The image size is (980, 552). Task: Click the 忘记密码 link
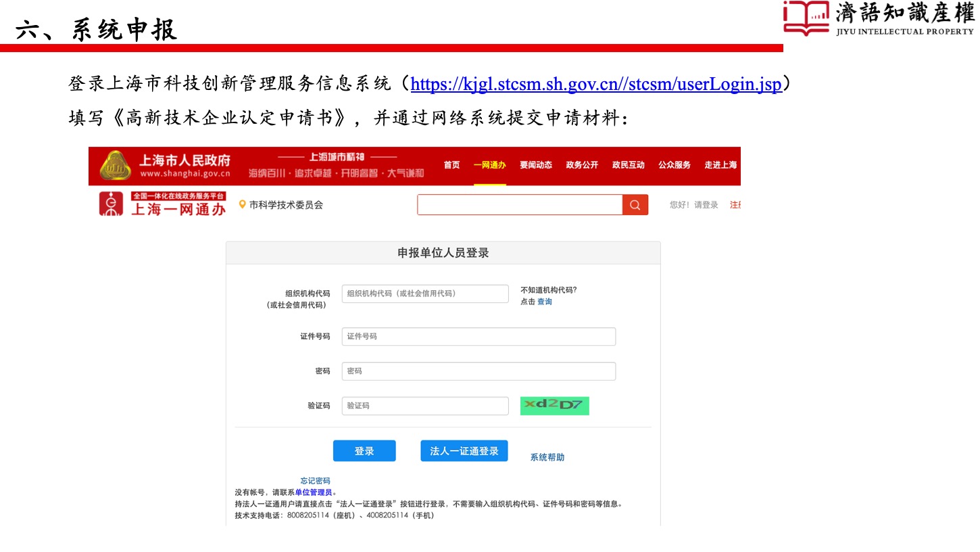315,481
